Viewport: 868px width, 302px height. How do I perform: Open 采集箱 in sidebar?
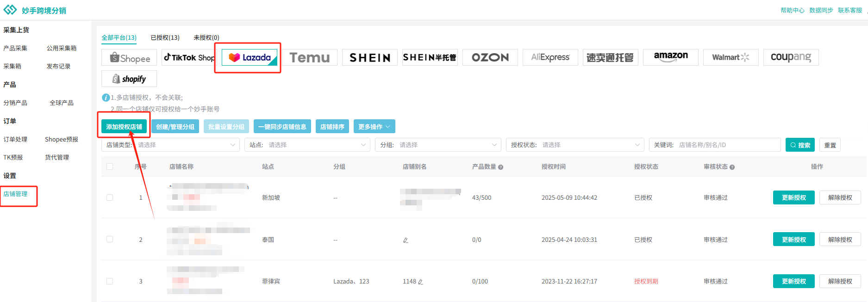[x=12, y=66]
